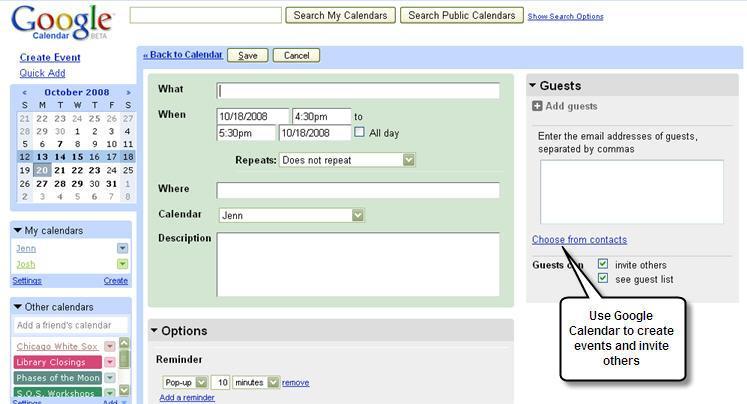This screenshot has height=404, width=747.
Task: Click the search text field
Action: (x=206, y=15)
